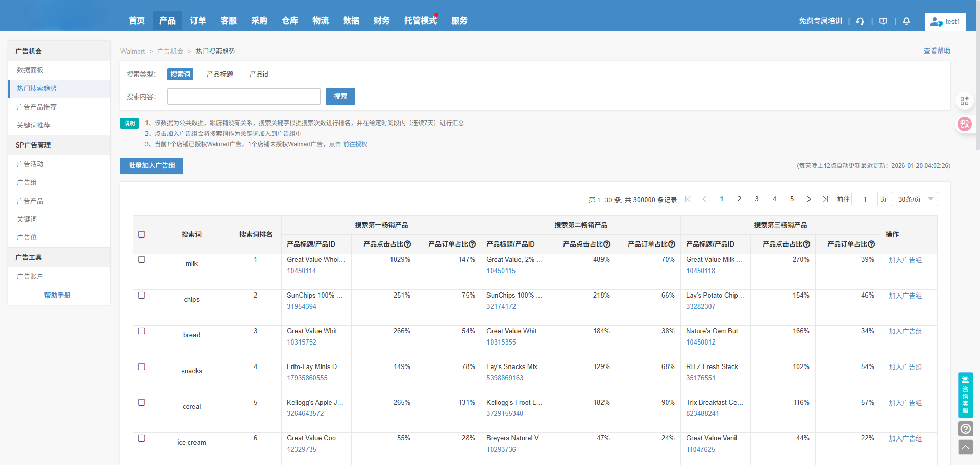This screenshot has width=980, height=465.
Task: Go to next page using right chevron
Action: pos(808,199)
